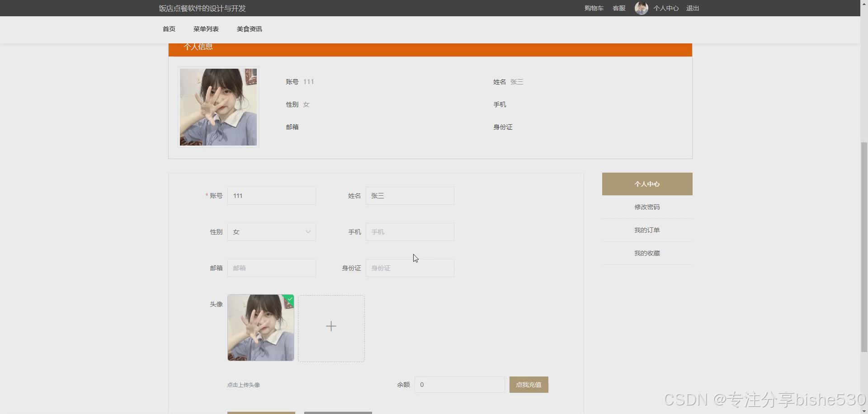The image size is (868, 414).
Task: Click the large profile photo in 个人信息
Action: 218,107
